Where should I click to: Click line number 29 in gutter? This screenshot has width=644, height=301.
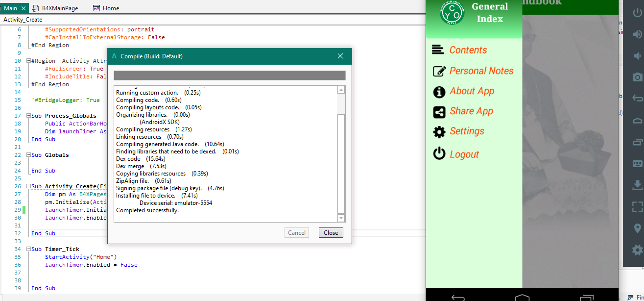point(18,210)
